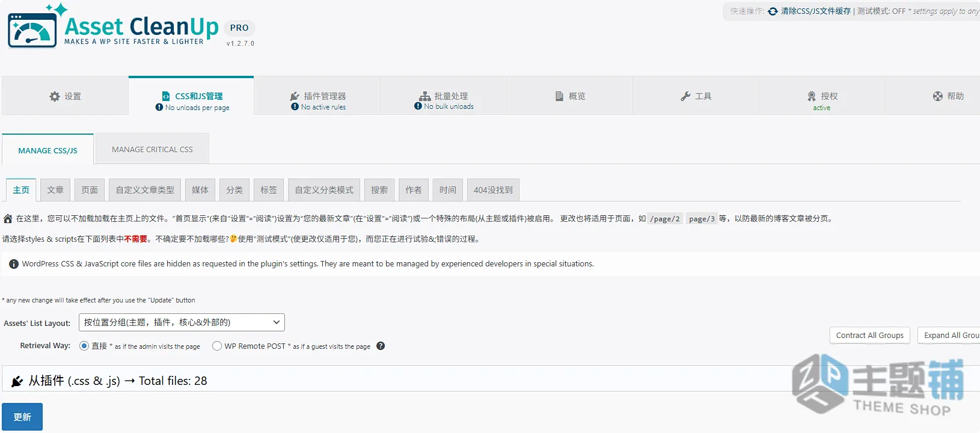Switch to MANAGE CRITICAL CSS sub-tab
This screenshot has width=980, height=433.
click(x=152, y=149)
